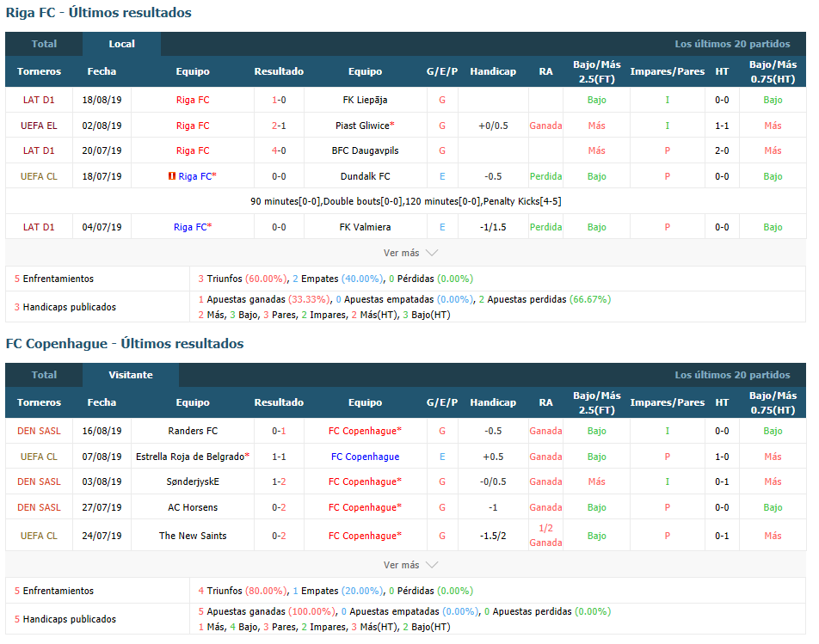Click 3 Handicaps publicados label
The height and width of the screenshot is (644, 819).
(65, 307)
